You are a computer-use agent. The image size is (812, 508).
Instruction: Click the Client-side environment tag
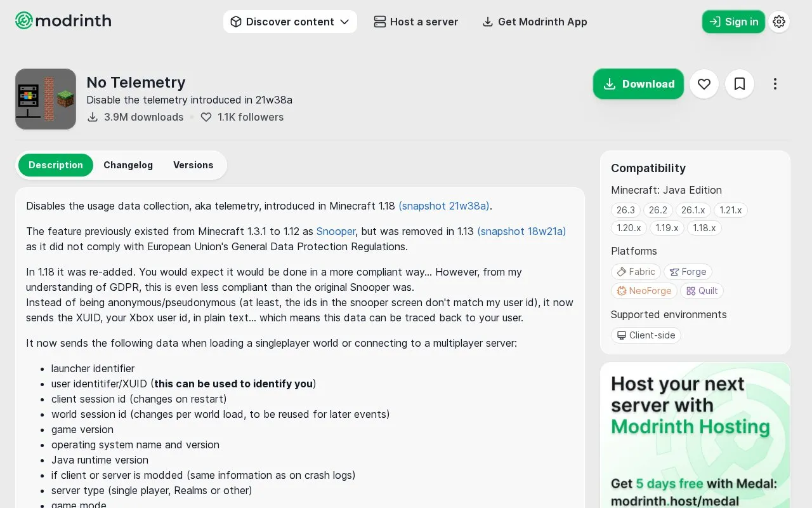pyautogui.click(x=646, y=335)
